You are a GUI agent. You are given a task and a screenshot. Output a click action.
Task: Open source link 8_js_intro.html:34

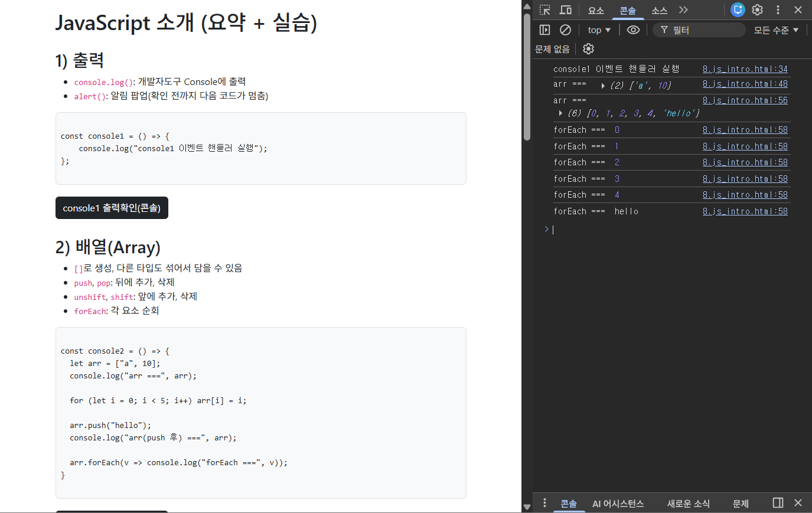pyautogui.click(x=745, y=69)
